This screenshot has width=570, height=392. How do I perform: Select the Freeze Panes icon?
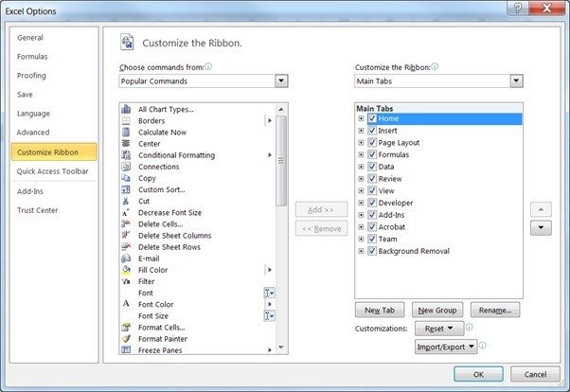pyautogui.click(x=126, y=349)
